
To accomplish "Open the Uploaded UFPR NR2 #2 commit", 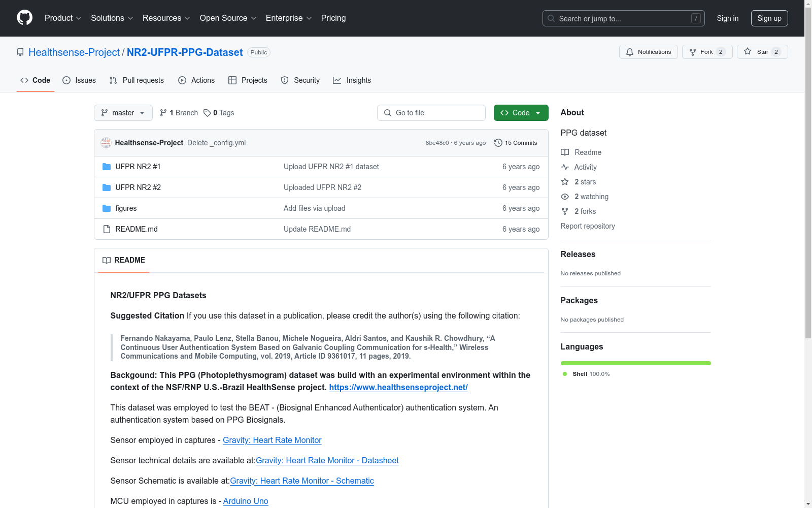I will point(323,187).
